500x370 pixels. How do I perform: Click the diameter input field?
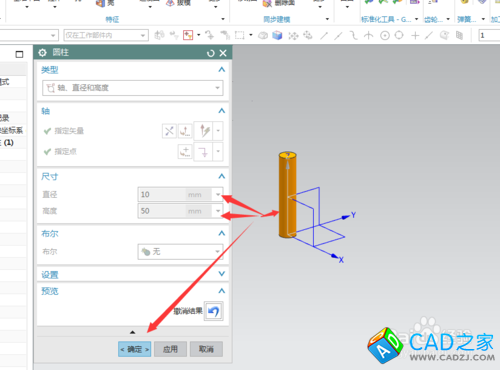(162, 194)
